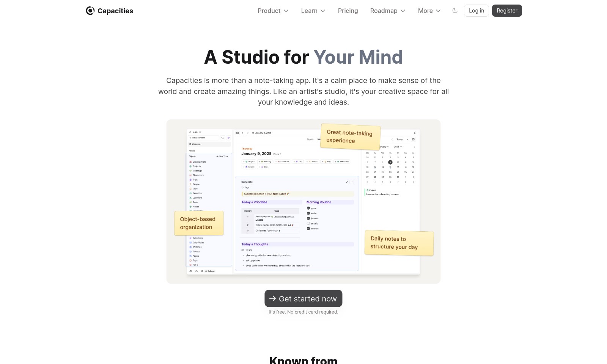
Task: Click the Log in button
Action: coord(476,11)
